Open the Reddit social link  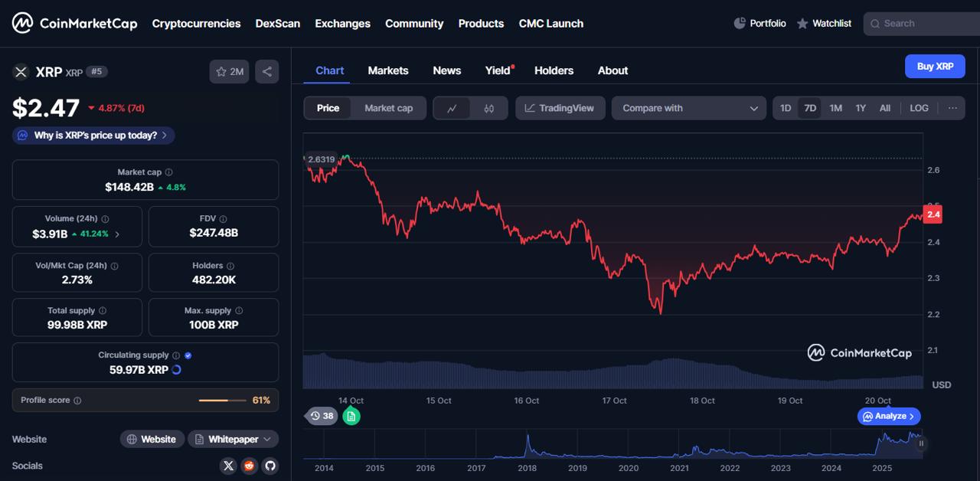[x=249, y=466]
